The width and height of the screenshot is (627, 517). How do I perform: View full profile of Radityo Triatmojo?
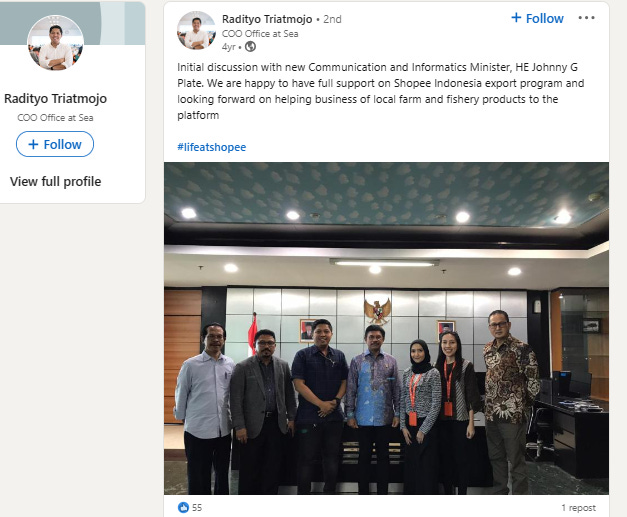56,182
